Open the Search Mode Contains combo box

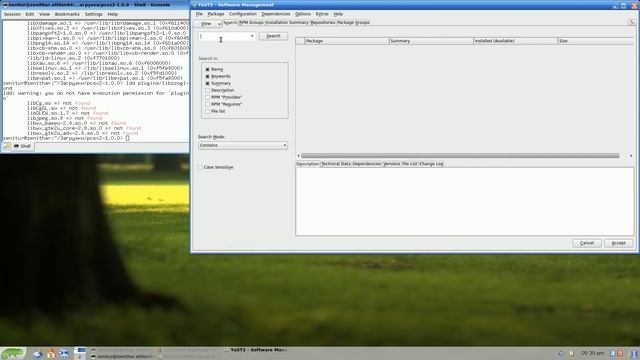pos(242,145)
